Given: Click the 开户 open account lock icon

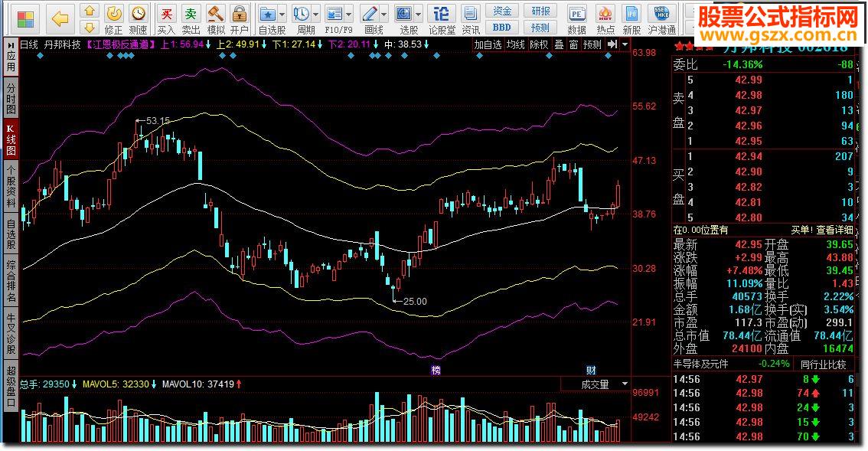Looking at the screenshot, I should coord(239,19).
